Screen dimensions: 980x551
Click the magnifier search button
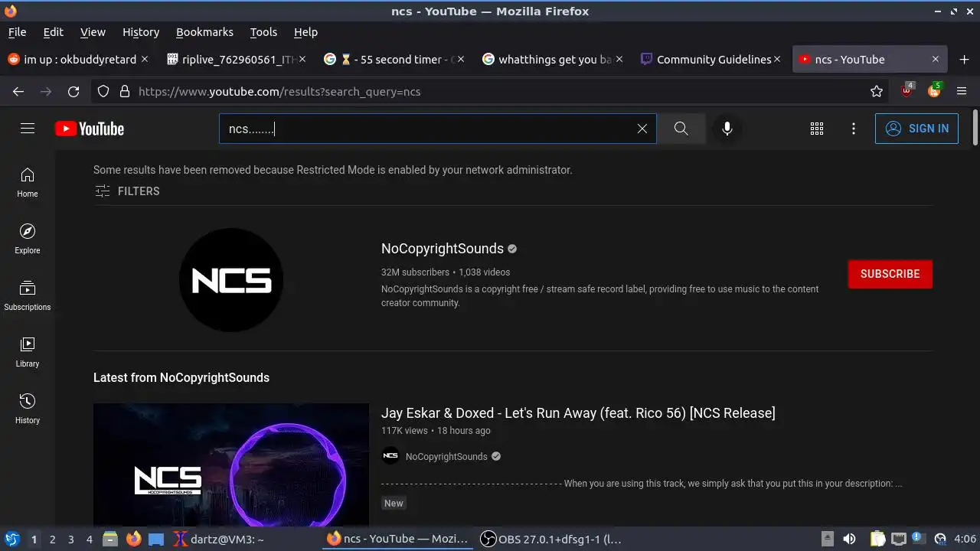click(681, 129)
